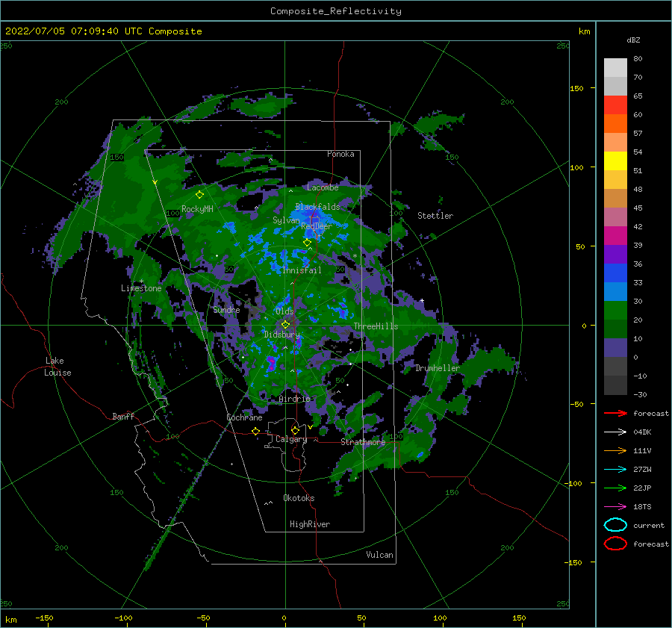The image size is (672, 628).
Task: Click the 'Olds' map label
Action: pos(284,311)
